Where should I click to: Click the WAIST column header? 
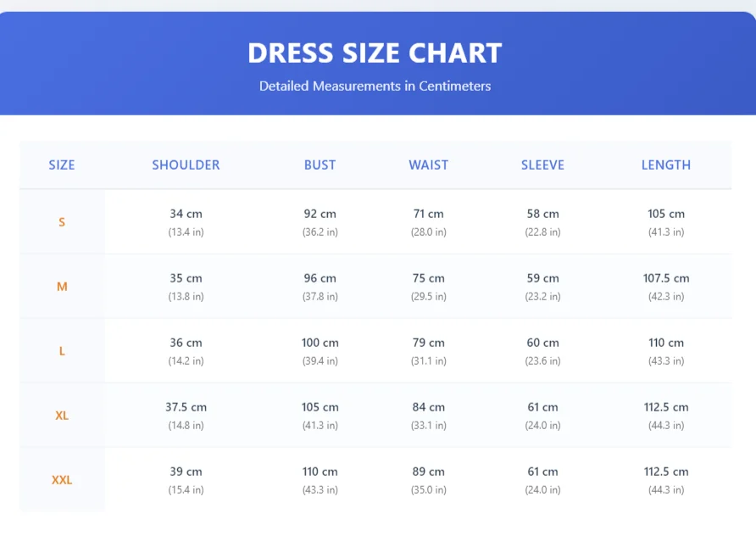(428, 165)
